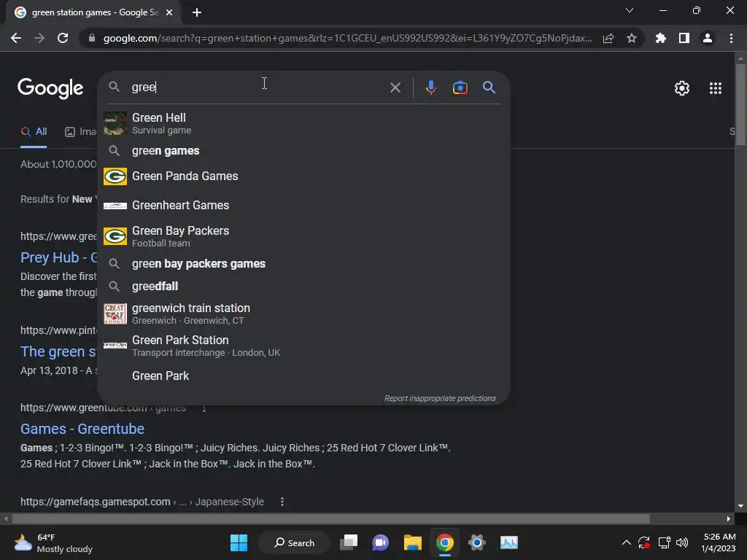Open Google quick settings gear

click(x=682, y=88)
